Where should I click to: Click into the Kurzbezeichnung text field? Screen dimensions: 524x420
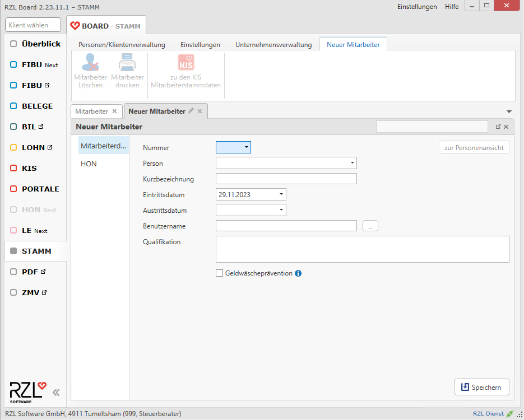[286, 179]
